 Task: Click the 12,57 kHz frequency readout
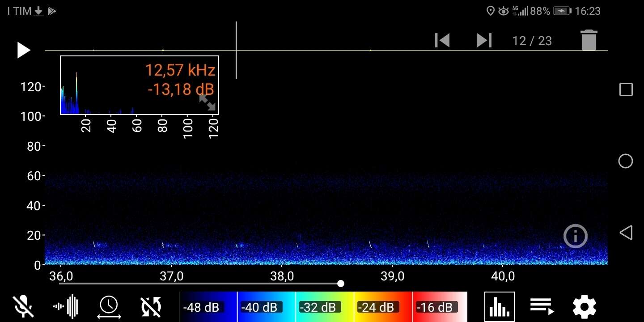pos(180,70)
